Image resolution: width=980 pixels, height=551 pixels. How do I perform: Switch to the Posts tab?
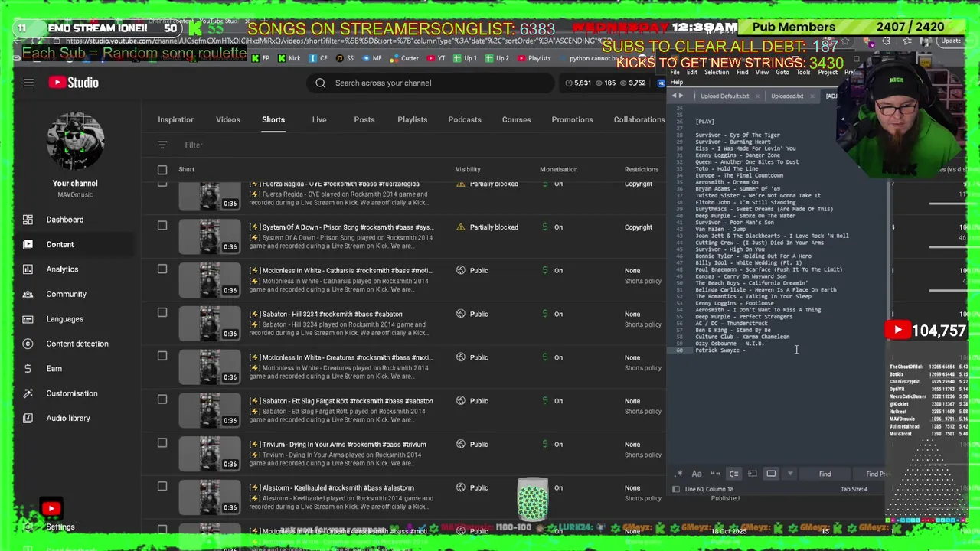364,119
